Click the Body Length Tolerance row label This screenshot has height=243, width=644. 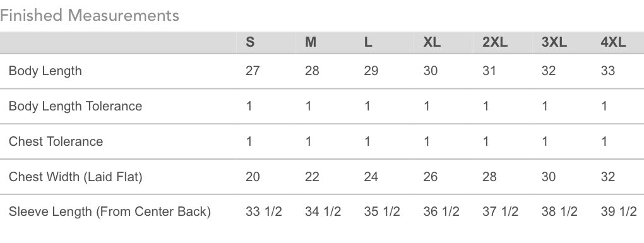75,106
